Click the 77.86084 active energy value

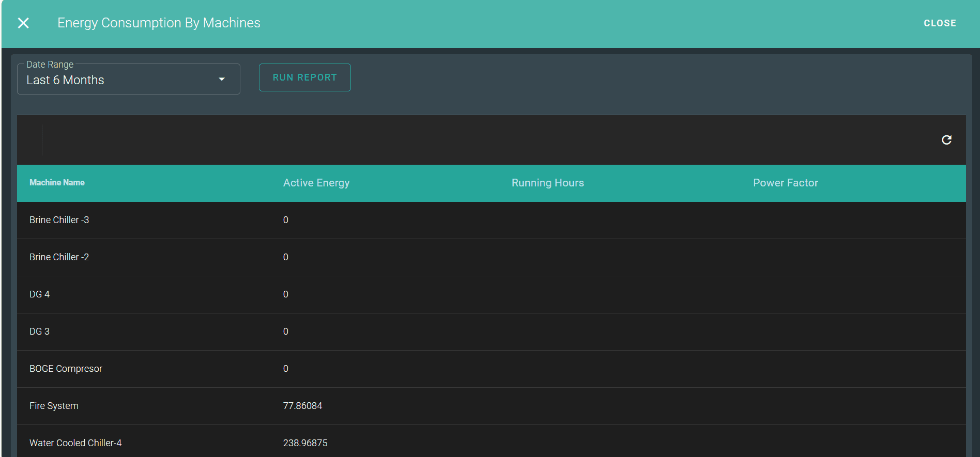(x=302, y=406)
